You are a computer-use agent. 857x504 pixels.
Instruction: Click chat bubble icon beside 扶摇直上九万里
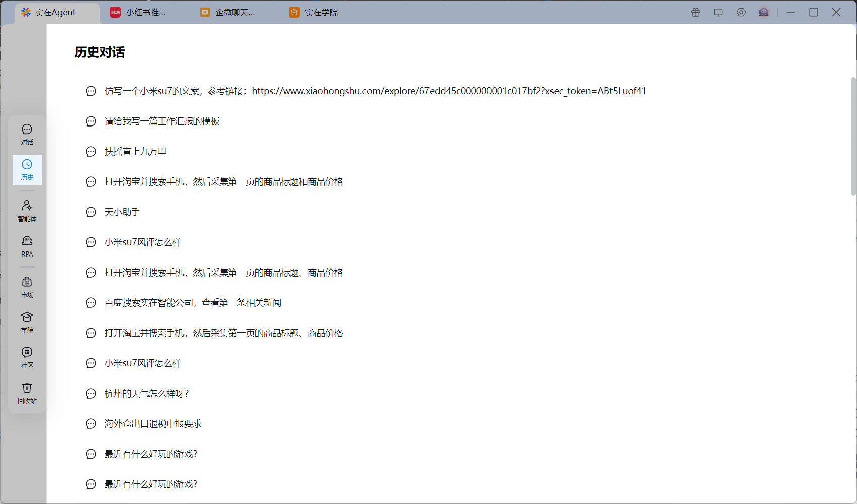pyautogui.click(x=91, y=152)
